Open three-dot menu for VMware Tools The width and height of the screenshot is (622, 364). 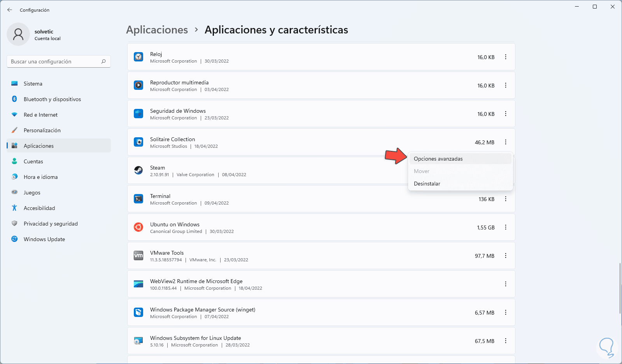coord(506,255)
